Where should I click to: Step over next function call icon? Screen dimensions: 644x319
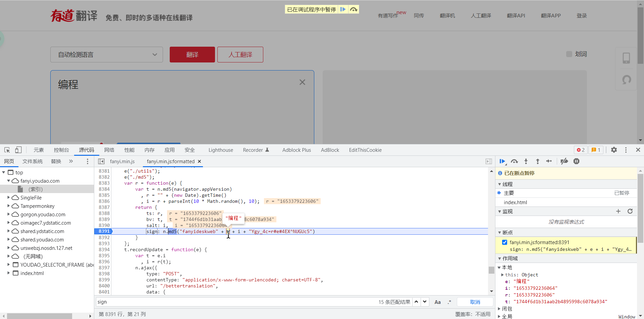[514, 162]
